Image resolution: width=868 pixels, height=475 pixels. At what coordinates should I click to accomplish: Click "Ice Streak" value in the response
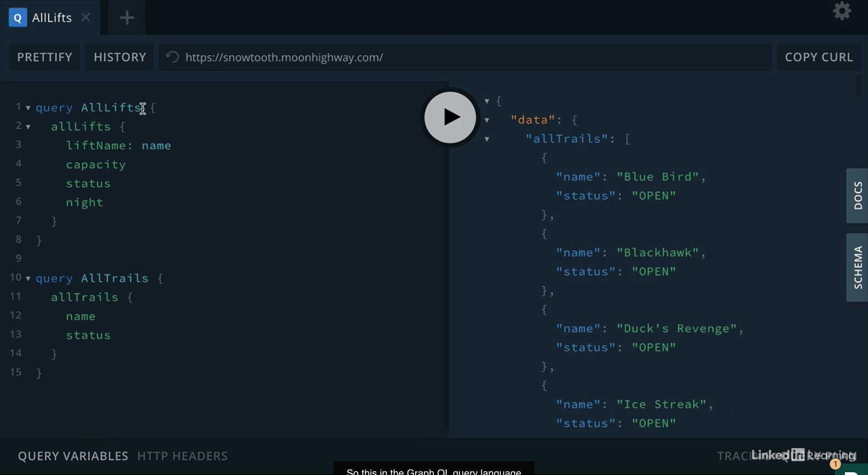coord(662,404)
